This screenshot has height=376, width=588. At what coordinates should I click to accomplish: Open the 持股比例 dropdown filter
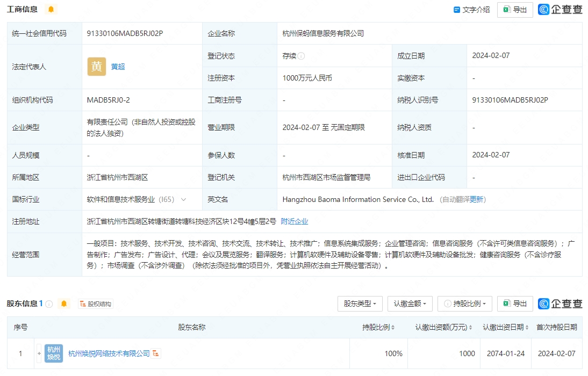(464, 303)
